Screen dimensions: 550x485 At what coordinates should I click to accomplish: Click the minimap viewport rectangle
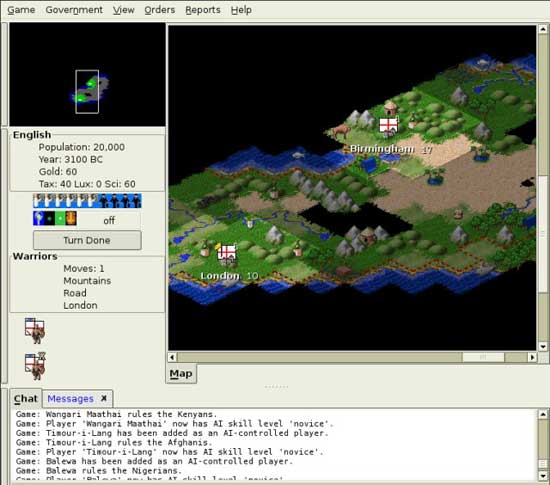pos(87,92)
